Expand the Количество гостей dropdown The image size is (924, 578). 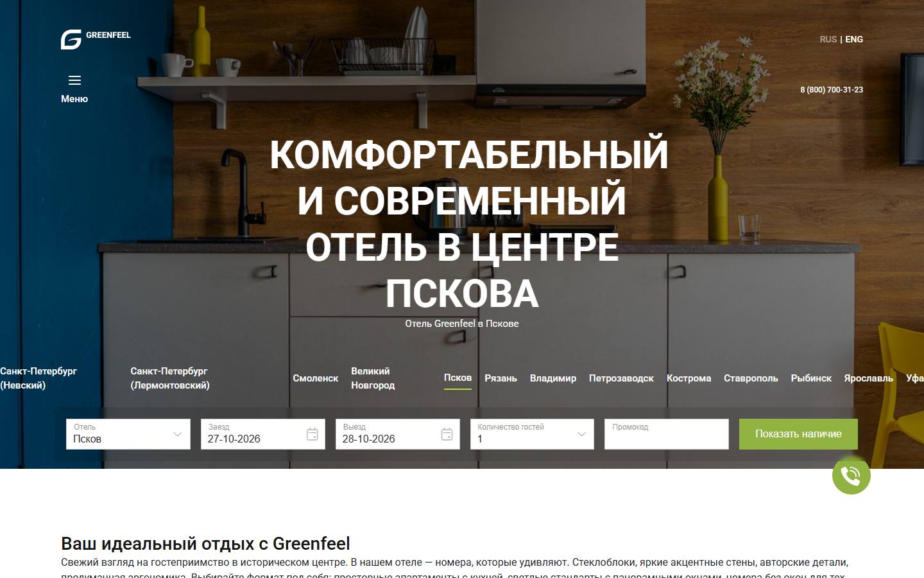532,434
